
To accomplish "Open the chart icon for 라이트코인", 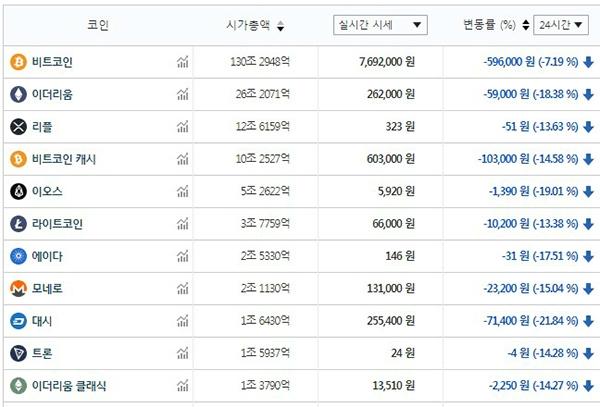I will [x=182, y=224].
